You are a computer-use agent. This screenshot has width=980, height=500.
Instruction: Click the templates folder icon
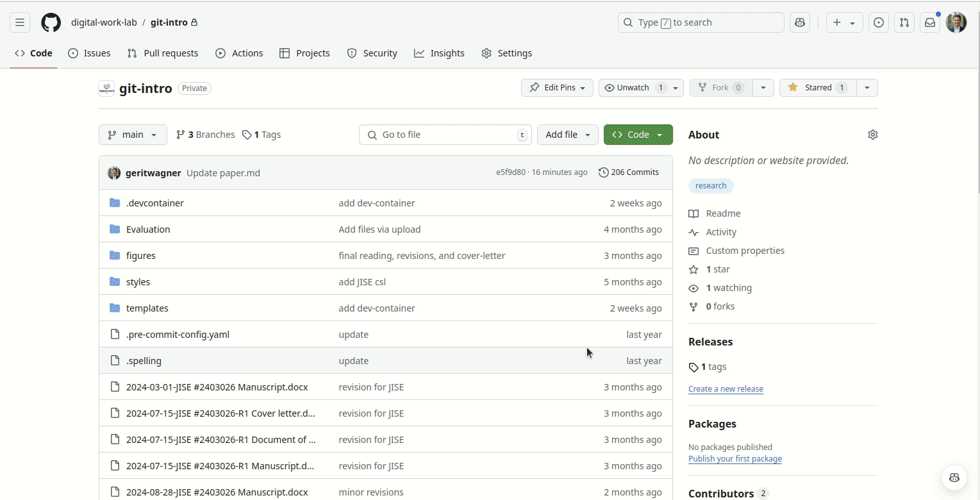click(x=115, y=308)
